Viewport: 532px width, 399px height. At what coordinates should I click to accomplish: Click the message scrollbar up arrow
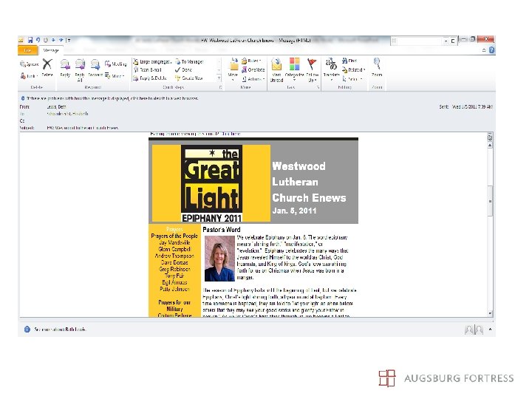point(490,146)
